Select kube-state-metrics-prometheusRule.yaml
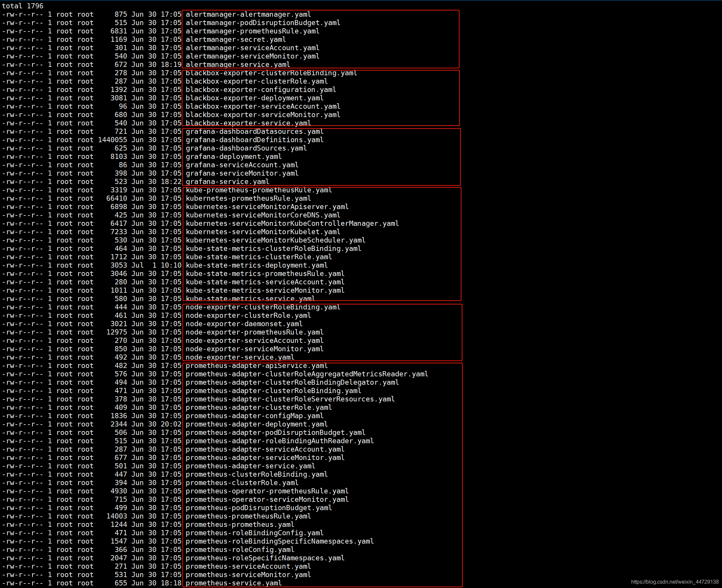The image size is (722, 588). pos(265,273)
